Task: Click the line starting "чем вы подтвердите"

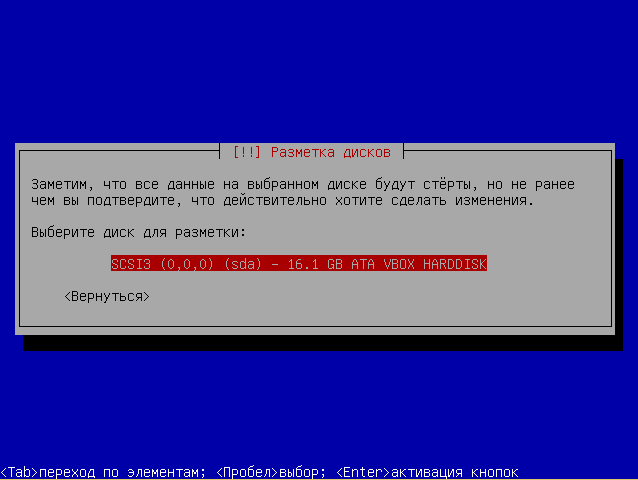Action: (282, 201)
